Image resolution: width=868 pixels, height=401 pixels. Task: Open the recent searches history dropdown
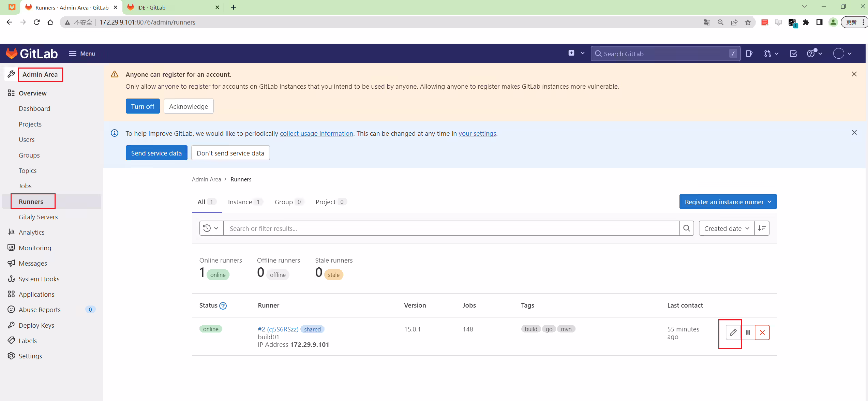[x=211, y=228]
